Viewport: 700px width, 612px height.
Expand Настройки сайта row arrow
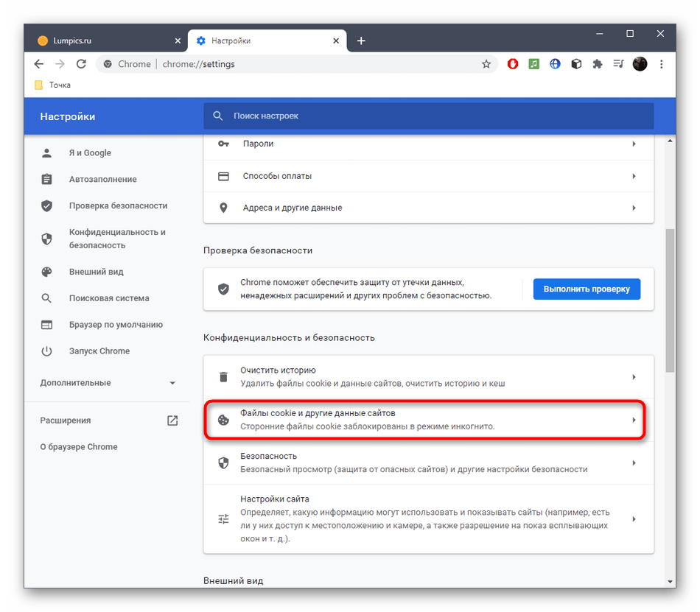[634, 518]
